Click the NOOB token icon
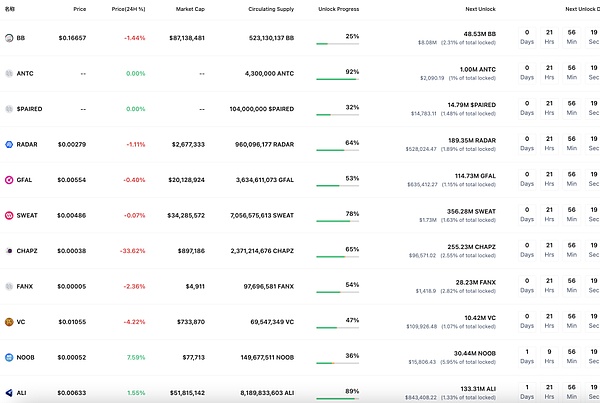600x403 pixels. click(8, 357)
